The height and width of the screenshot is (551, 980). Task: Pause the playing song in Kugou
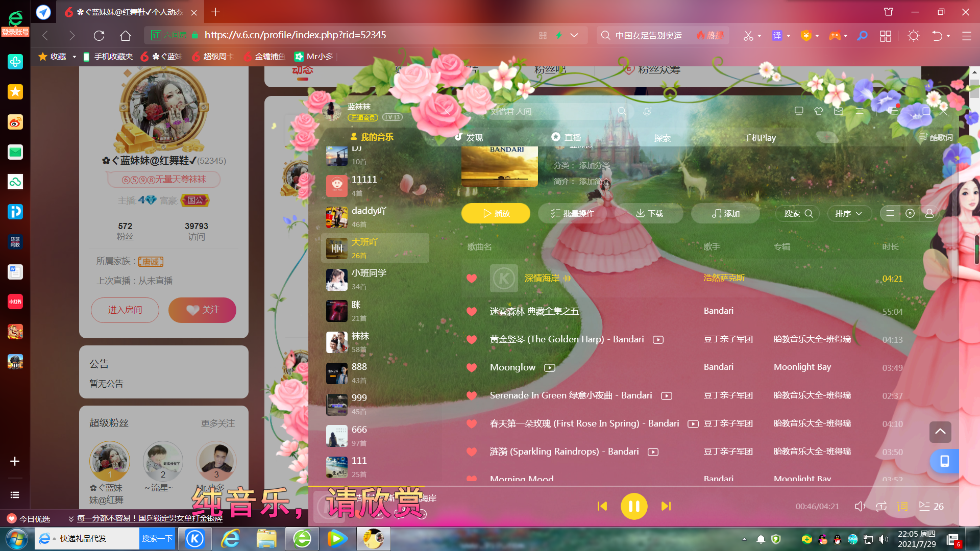click(634, 506)
